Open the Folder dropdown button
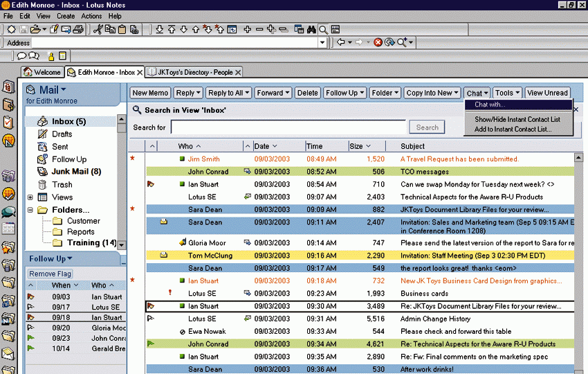588x374 pixels. [385, 93]
